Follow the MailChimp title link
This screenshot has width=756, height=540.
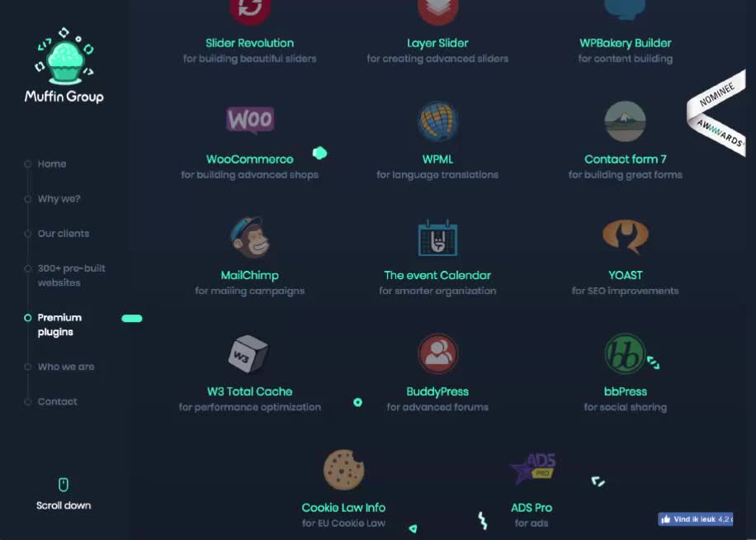[250, 275]
